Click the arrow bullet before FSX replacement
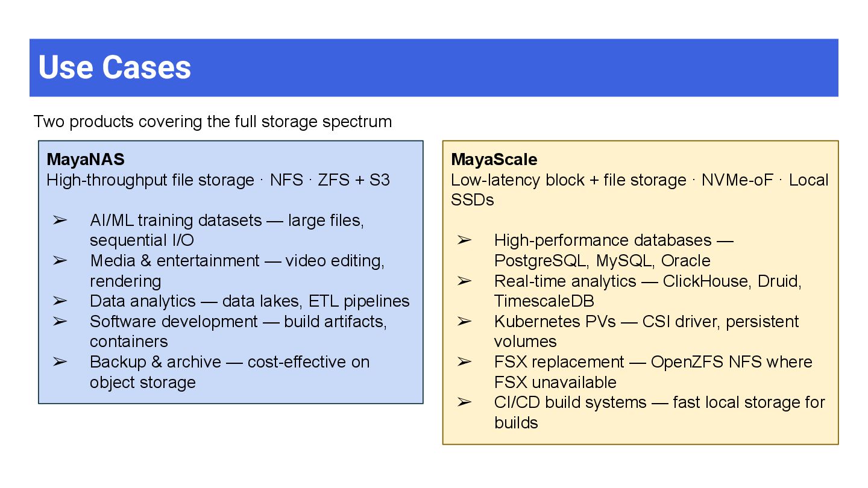868x488 pixels. pos(464,362)
